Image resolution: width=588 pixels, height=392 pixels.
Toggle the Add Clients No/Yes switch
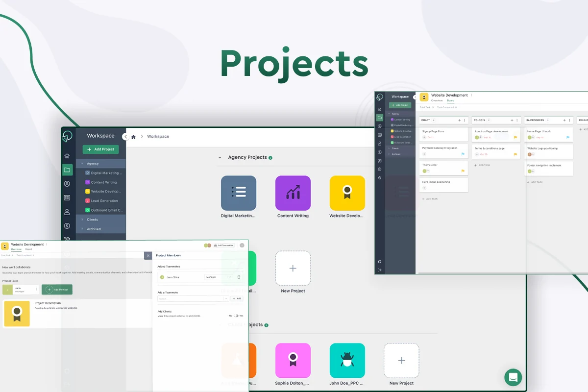[236, 316]
